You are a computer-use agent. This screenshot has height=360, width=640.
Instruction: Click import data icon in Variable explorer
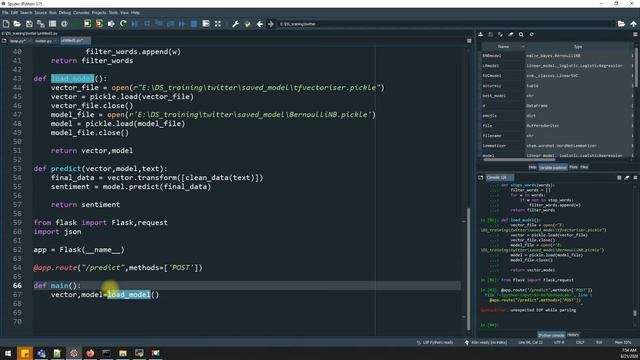click(x=481, y=35)
